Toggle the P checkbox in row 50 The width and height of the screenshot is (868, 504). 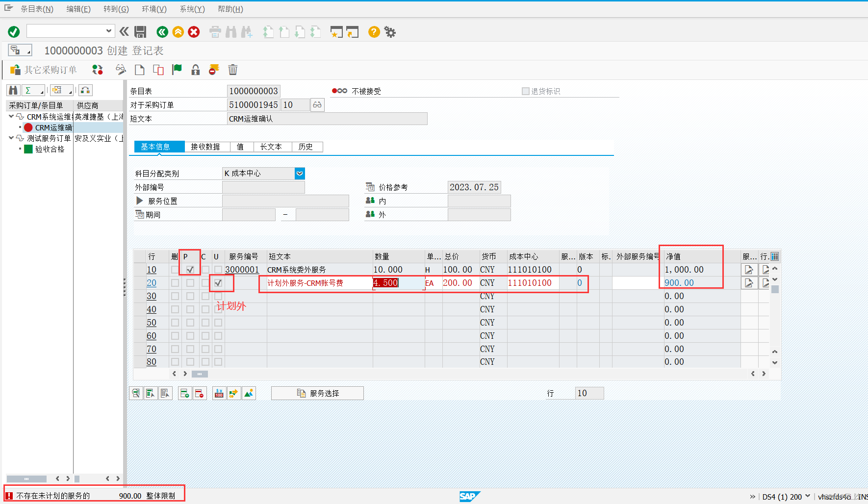[x=190, y=323]
